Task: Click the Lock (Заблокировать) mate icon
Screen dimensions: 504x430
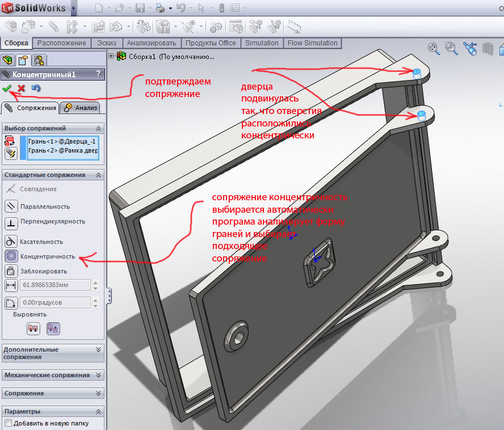Action: [11, 271]
